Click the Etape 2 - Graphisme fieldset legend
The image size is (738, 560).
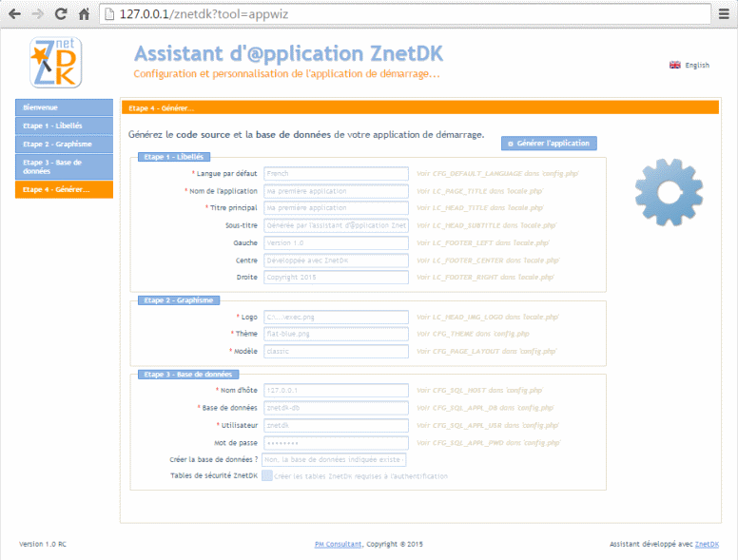pos(179,300)
